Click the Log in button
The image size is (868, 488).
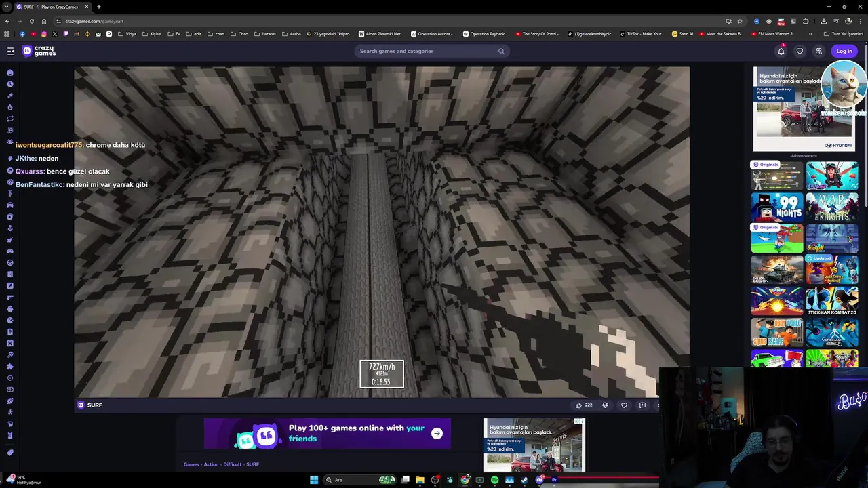click(x=844, y=51)
